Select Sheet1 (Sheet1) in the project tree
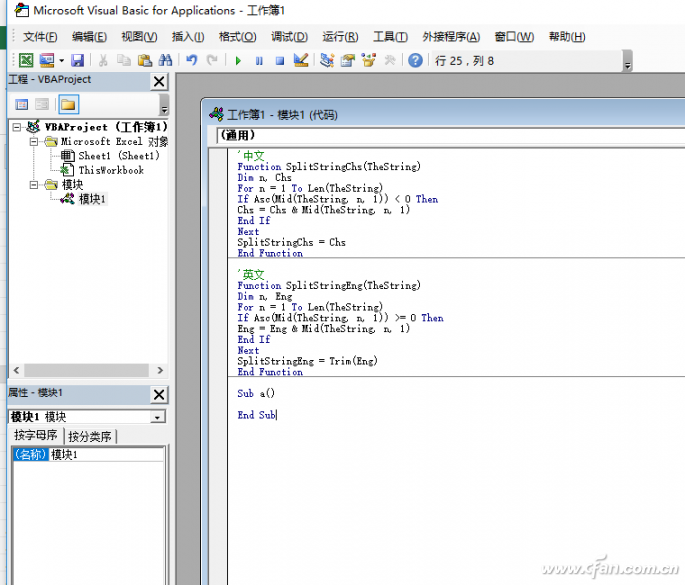The height and width of the screenshot is (585, 685). (x=119, y=156)
